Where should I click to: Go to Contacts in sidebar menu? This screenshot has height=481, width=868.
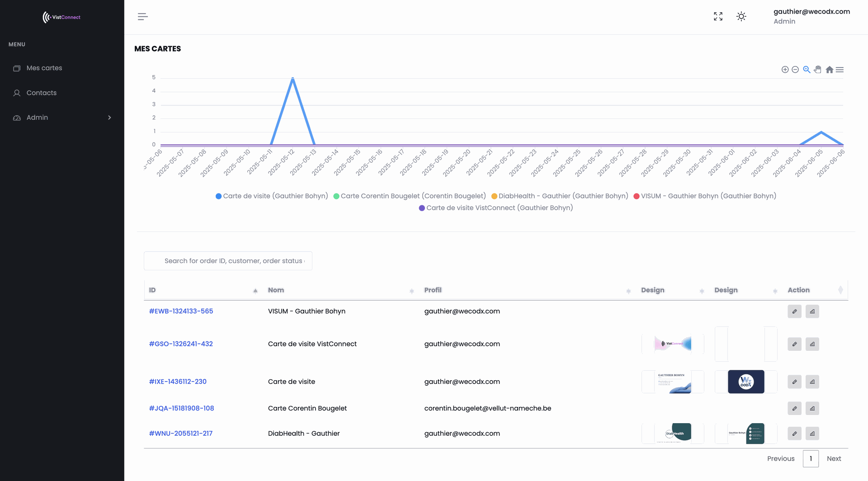(x=42, y=93)
